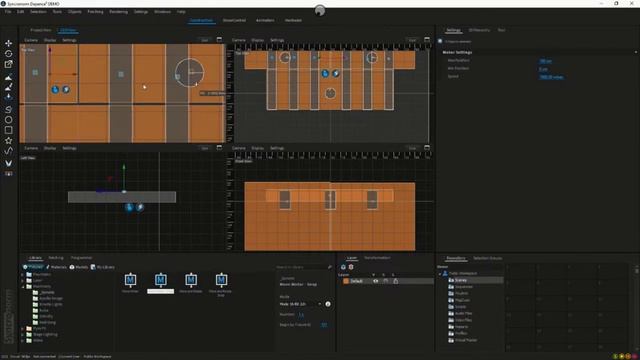Viewport: 640px width, 360px height.
Task: Click the Fixtures library filter button
Action: tap(33, 267)
